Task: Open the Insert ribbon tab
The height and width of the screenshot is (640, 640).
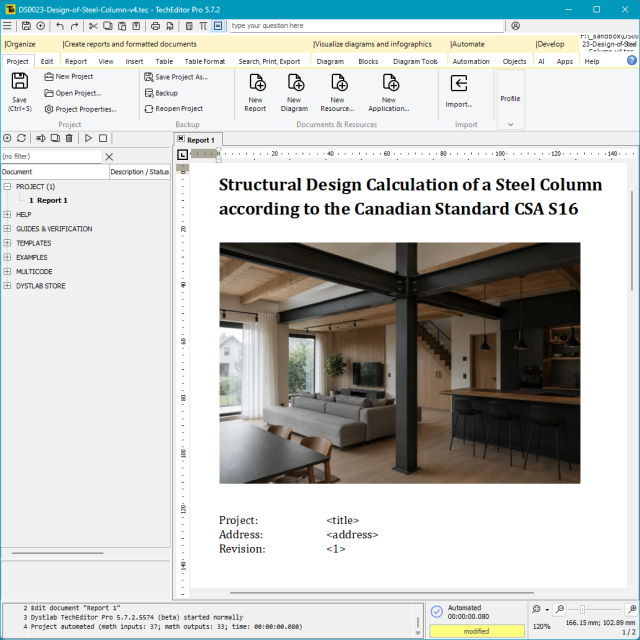Action: [x=134, y=62]
